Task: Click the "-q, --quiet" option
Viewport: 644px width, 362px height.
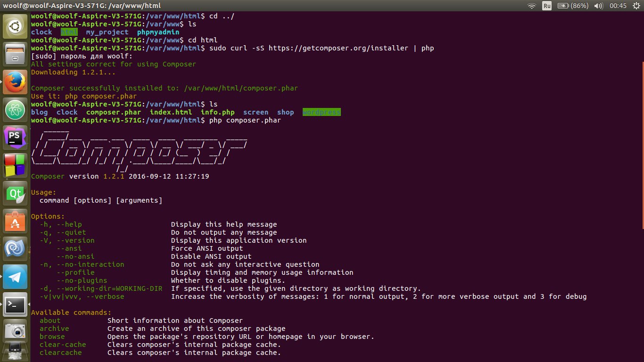Action: coord(63,232)
